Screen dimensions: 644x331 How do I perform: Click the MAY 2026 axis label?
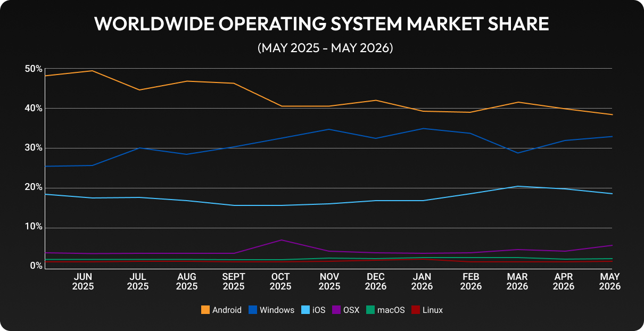(610, 282)
